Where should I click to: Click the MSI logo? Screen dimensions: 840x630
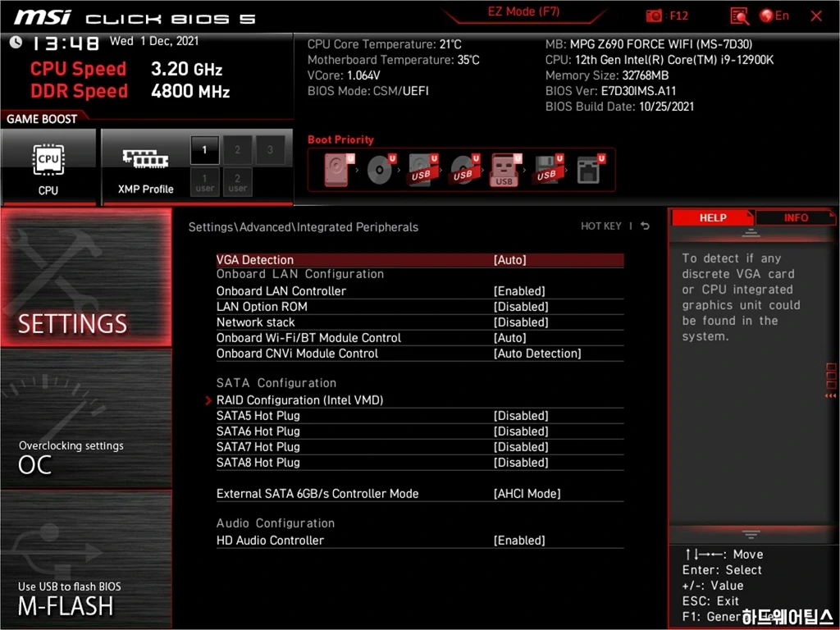pyautogui.click(x=43, y=17)
